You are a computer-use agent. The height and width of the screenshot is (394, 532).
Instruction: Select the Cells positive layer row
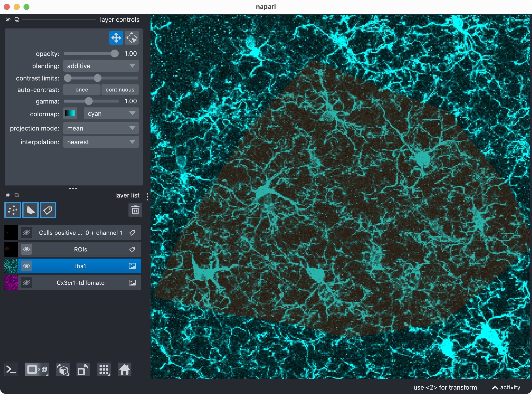(73, 233)
